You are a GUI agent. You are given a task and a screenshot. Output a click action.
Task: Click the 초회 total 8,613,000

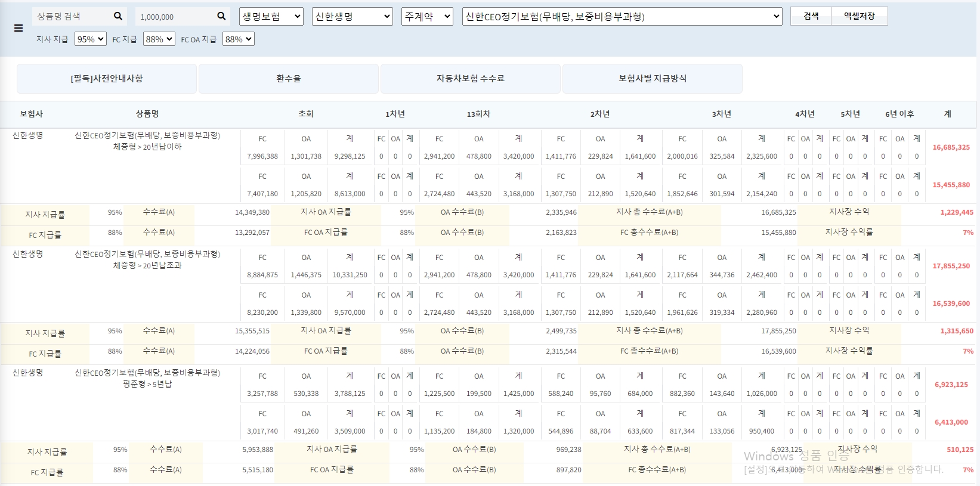[x=350, y=194]
